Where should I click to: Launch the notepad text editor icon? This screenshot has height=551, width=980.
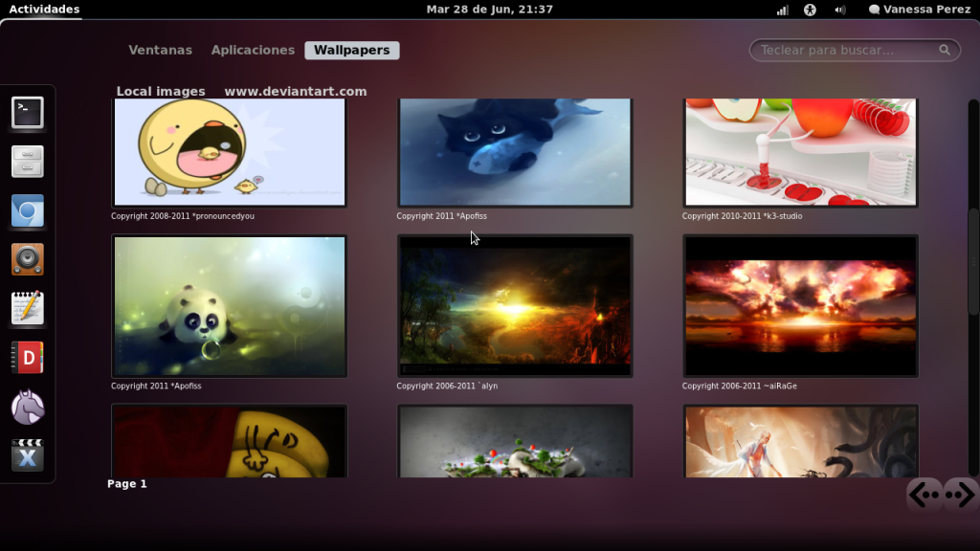click(28, 308)
